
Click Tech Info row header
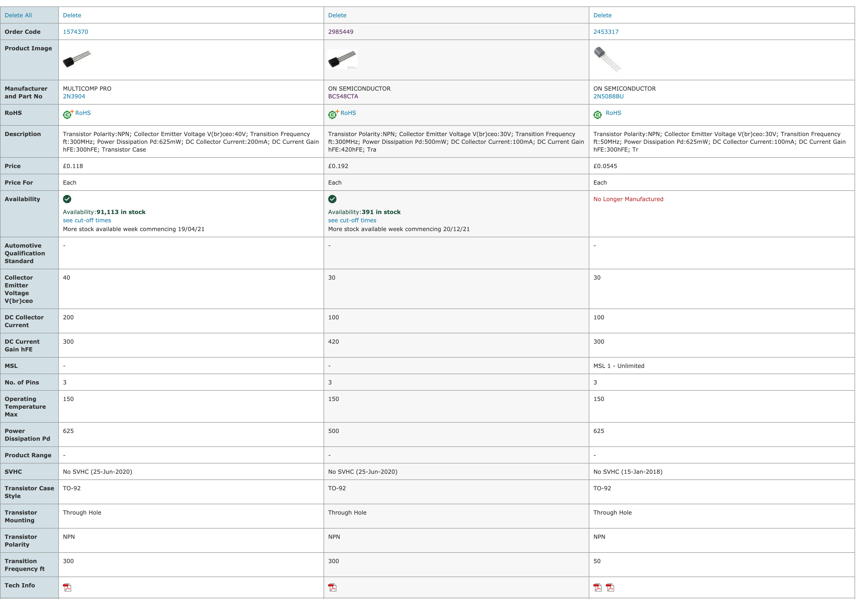[x=29, y=588]
